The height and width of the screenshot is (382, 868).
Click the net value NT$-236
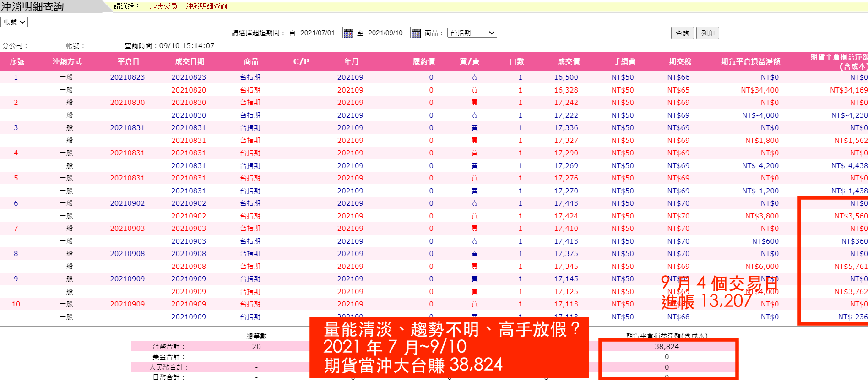point(852,317)
